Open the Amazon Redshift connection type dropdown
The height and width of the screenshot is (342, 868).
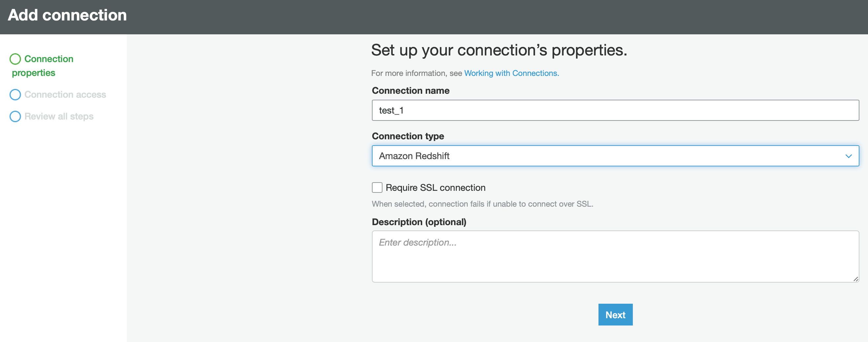(606, 156)
